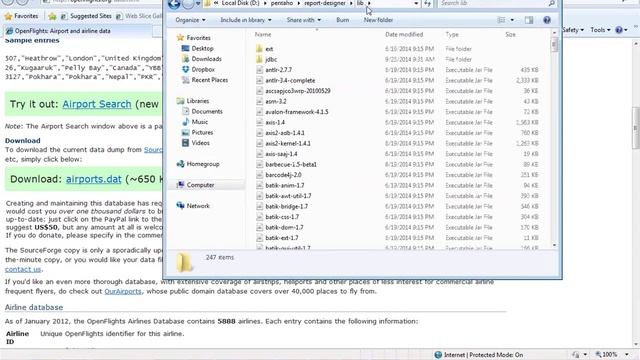Image resolution: width=640 pixels, height=360 pixels.
Task: Search lib input field
Action: pyautogui.click(x=493, y=3)
